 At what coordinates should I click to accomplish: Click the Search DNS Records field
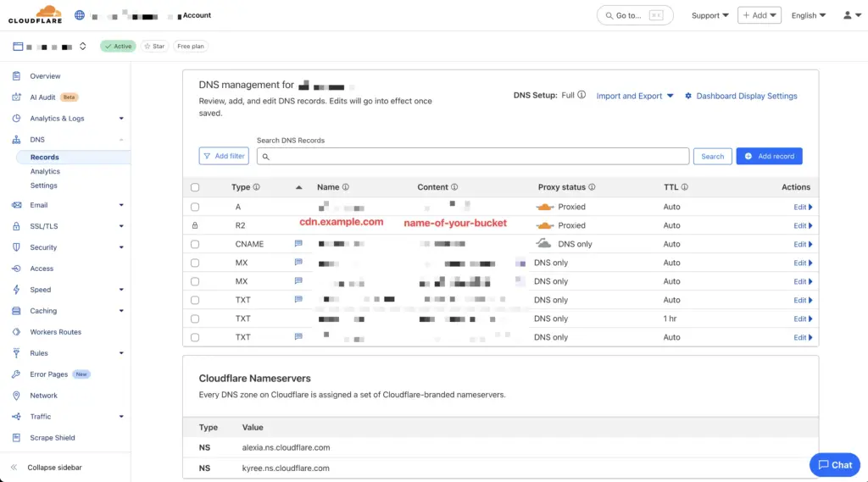pos(473,156)
